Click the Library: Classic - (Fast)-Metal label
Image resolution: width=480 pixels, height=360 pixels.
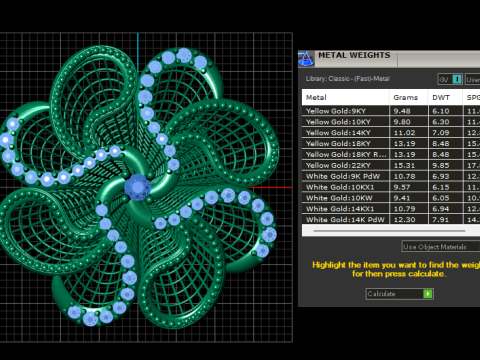point(348,79)
